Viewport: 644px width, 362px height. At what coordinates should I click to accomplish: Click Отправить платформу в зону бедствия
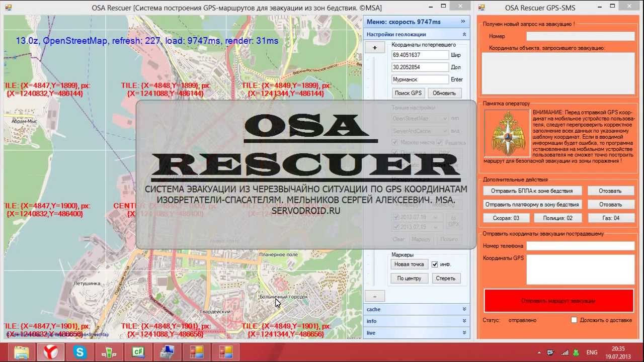pyautogui.click(x=532, y=205)
